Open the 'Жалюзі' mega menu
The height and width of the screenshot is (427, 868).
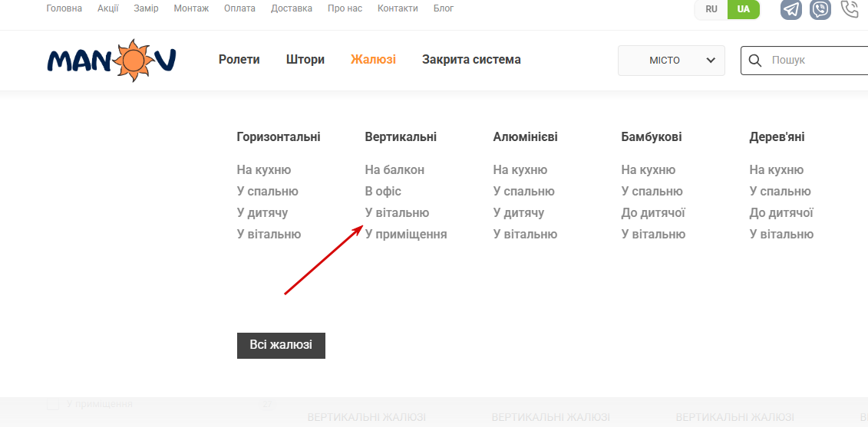(373, 60)
